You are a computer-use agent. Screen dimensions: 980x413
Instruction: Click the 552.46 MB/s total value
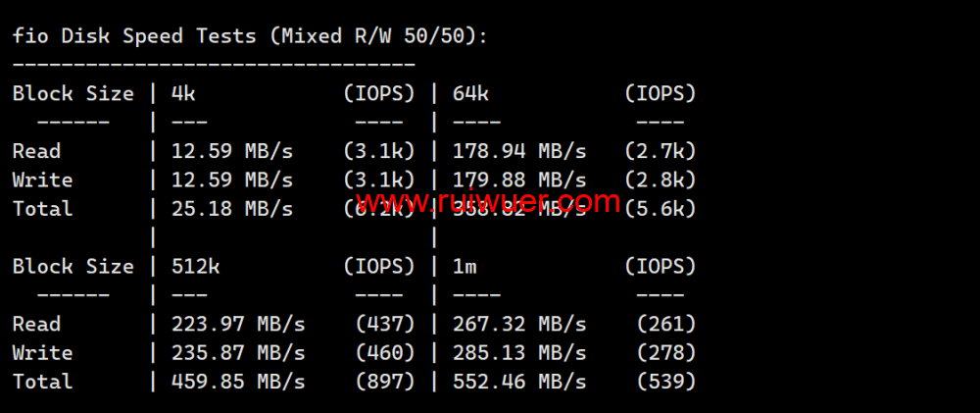click(x=519, y=382)
